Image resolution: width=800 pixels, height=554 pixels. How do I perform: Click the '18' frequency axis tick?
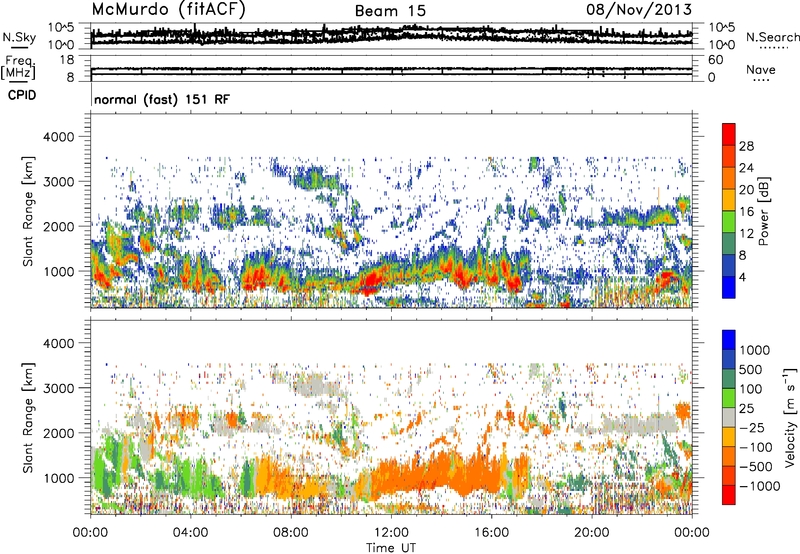(x=67, y=60)
